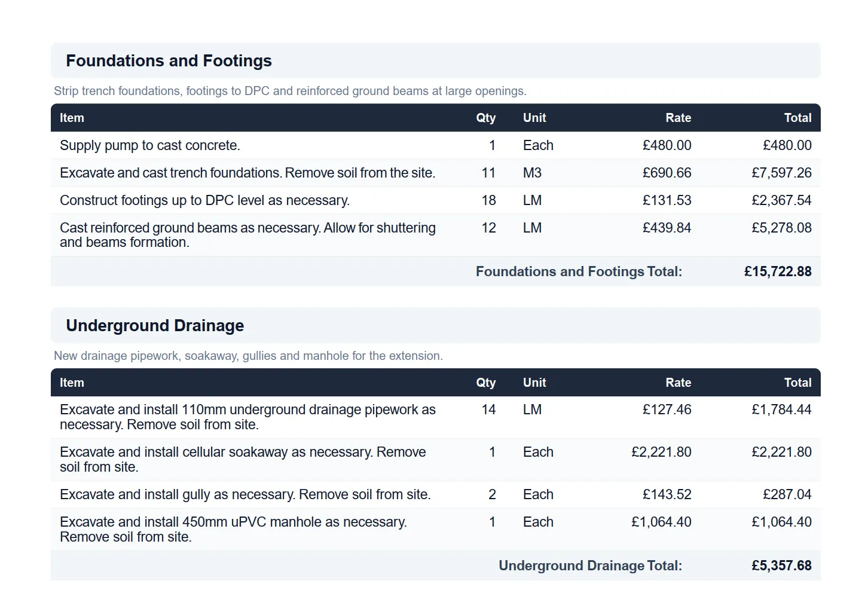Click the £2,221.80 rate for the soakaway
This screenshot has width=868, height=599.
click(661, 452)
